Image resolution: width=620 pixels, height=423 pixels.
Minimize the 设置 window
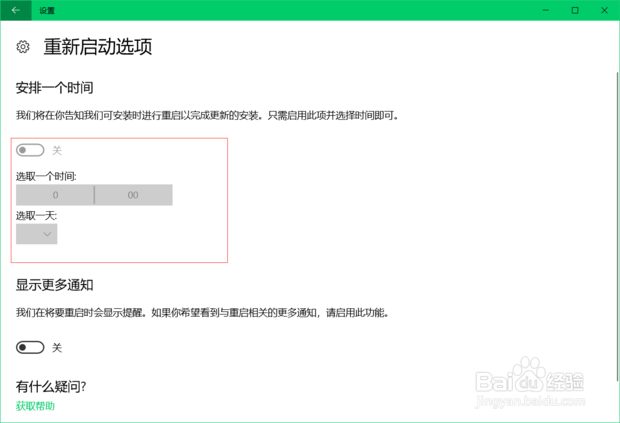[x=546, y=10]
